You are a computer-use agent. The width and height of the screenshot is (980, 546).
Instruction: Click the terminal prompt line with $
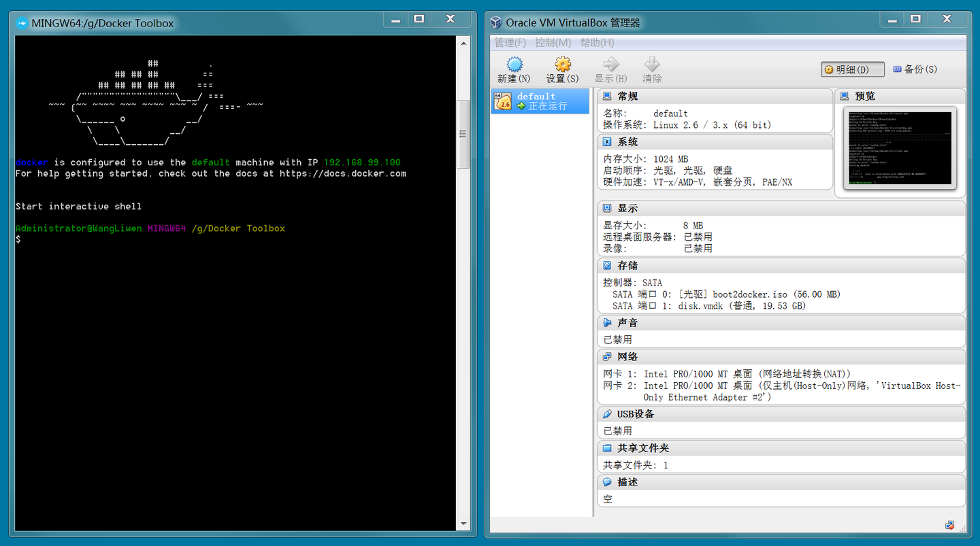18,239
